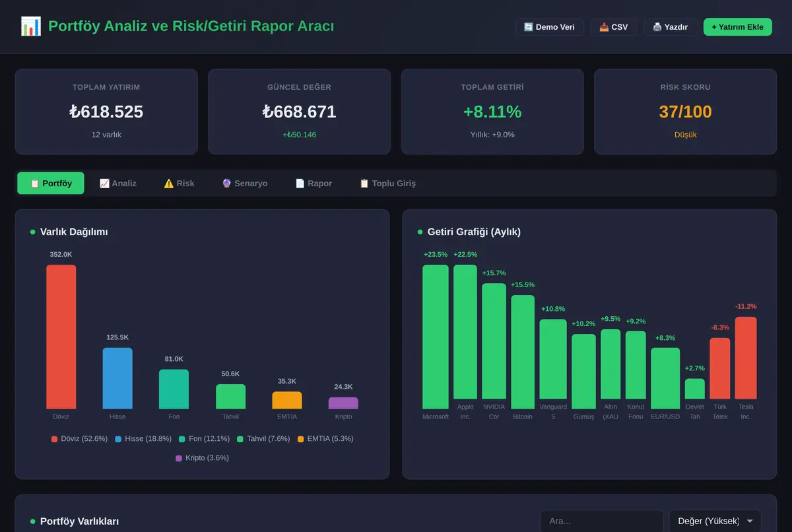Viewport: 792px width, 532px height.
Task: Click the 37/100 risk score
Action: click(686, 112)
